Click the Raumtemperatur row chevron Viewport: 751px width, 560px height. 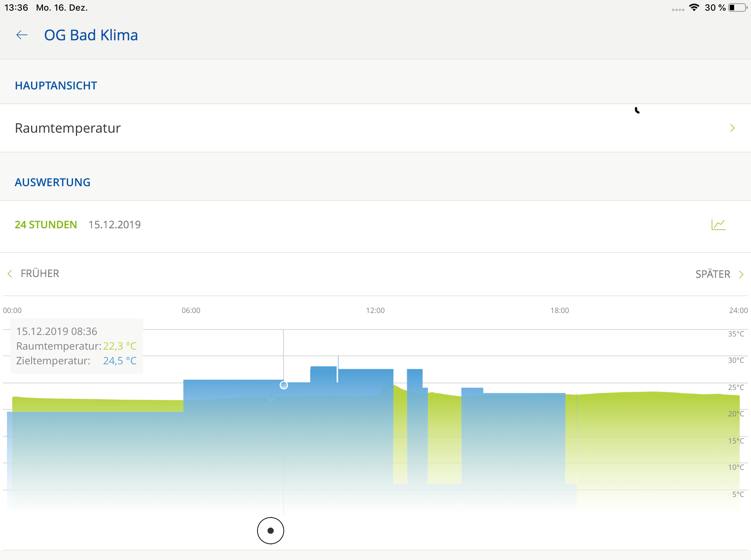coord(732,128)
